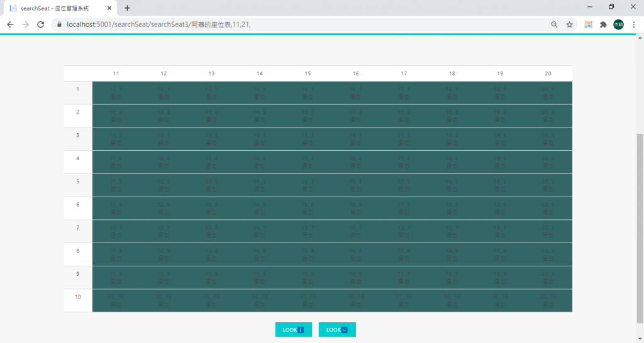644x343 pixels.
Task: Go back to the previous page
Action: coord(10,24)
